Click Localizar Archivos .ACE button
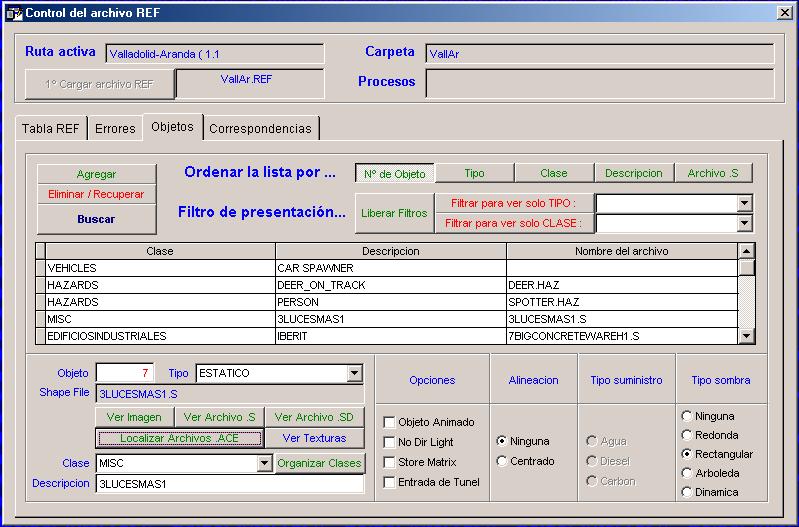The width and height of the screenshot is (799, 527). click(x=180, y=438)
